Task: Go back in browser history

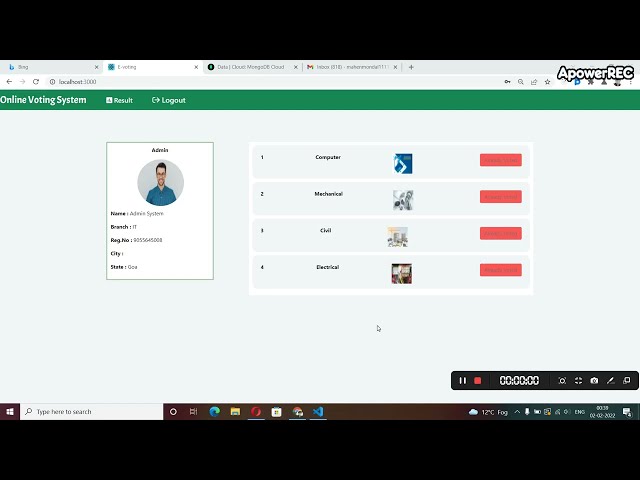Action: pyautogui.click(x=9, y=82)
